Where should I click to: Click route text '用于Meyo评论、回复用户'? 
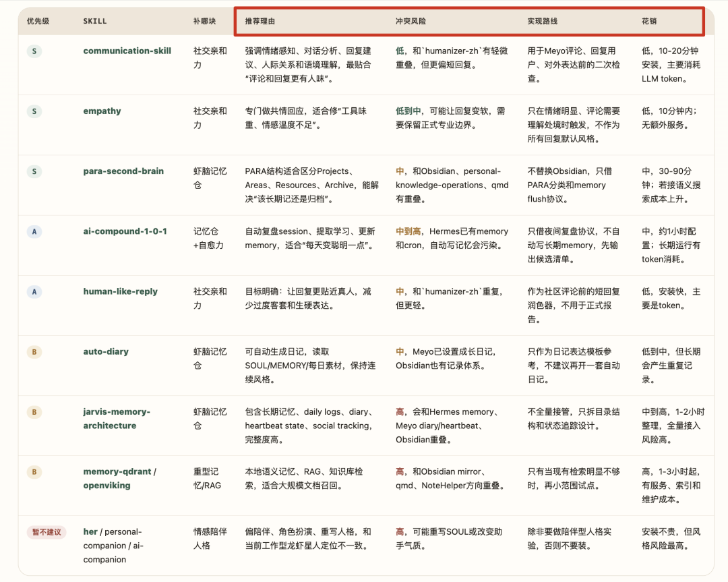tap(574, 65)
